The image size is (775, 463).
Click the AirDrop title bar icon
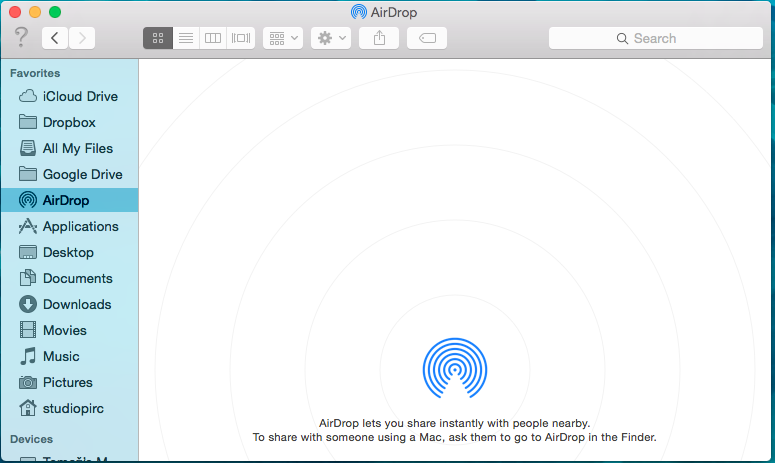coord(359,12)
